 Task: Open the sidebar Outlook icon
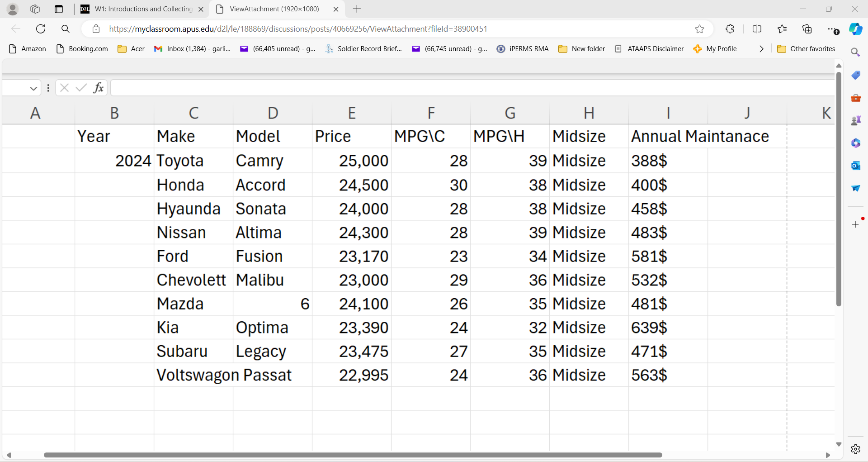(x=855, y=166)
